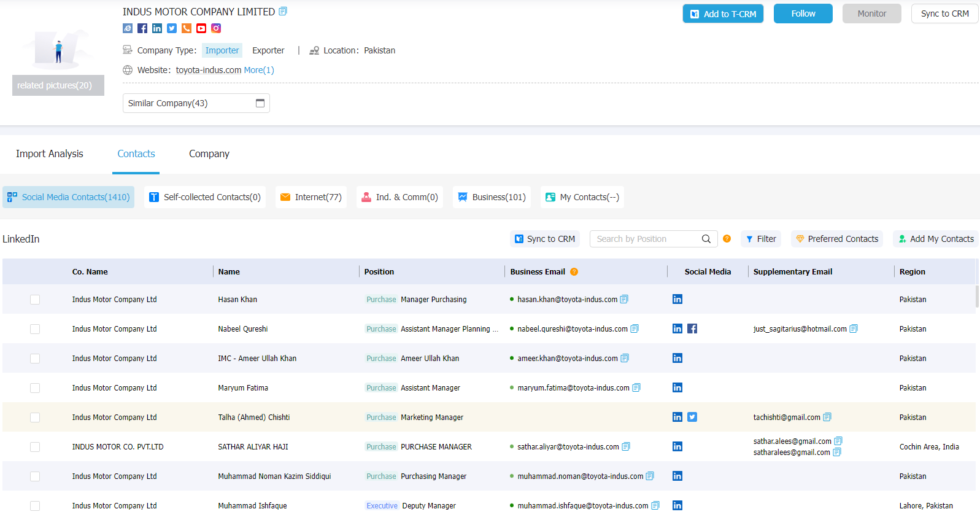
Task: Select the Hasan Khan row checkbox
Action: tap(35, 300)
